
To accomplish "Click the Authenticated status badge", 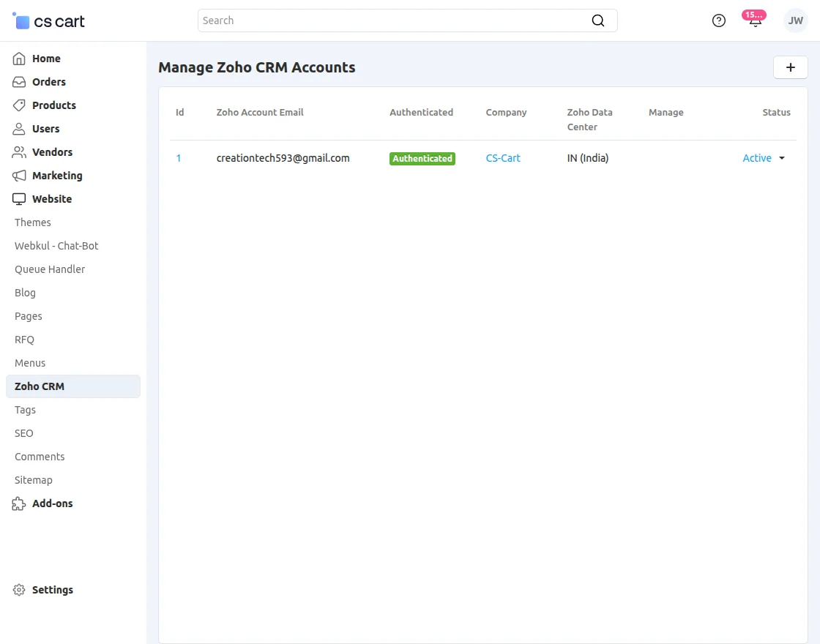I will [422, 158].
